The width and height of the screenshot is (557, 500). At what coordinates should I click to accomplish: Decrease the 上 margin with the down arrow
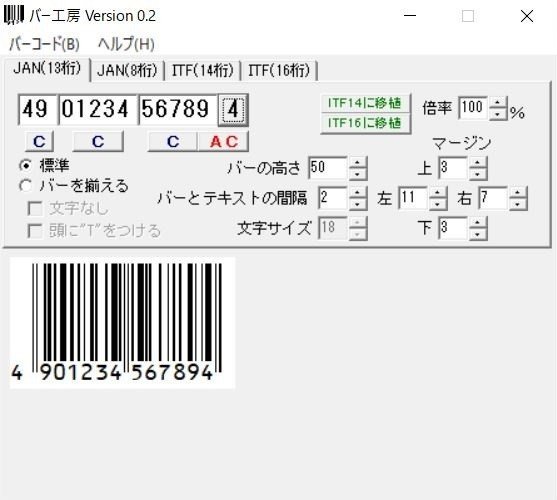tap(478, 174)
